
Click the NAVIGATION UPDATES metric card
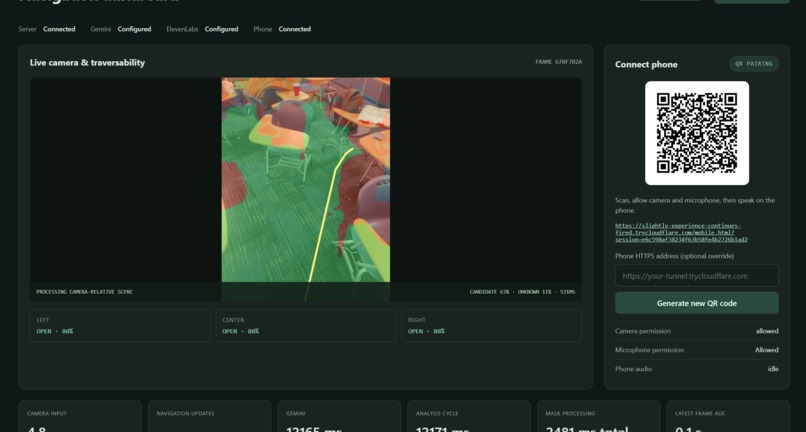[210, 416]
